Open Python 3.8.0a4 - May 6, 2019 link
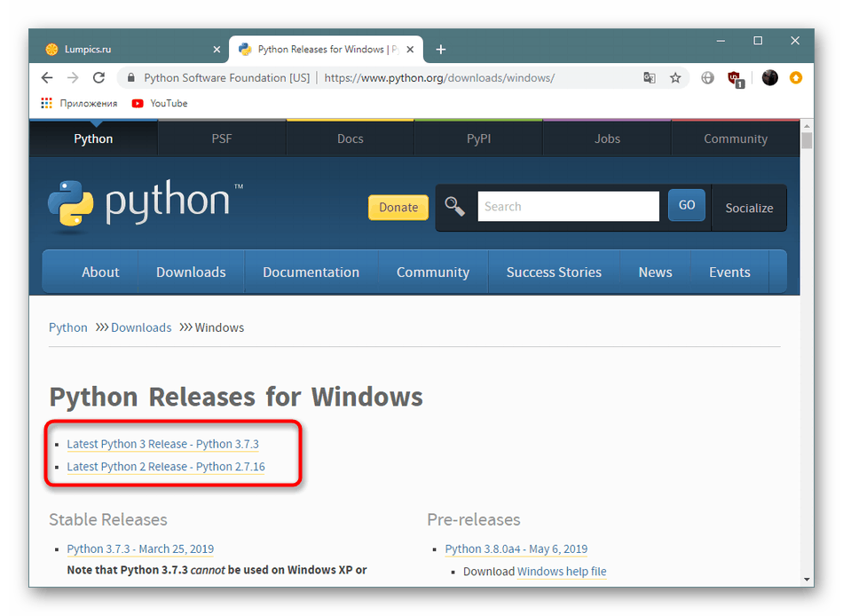Screen dimensions: 843x616 pos(516,549)
